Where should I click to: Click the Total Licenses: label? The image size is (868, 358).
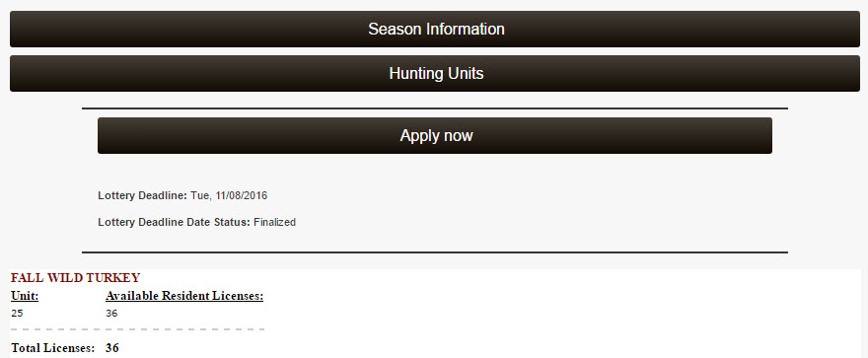click(x=52, y=348)
